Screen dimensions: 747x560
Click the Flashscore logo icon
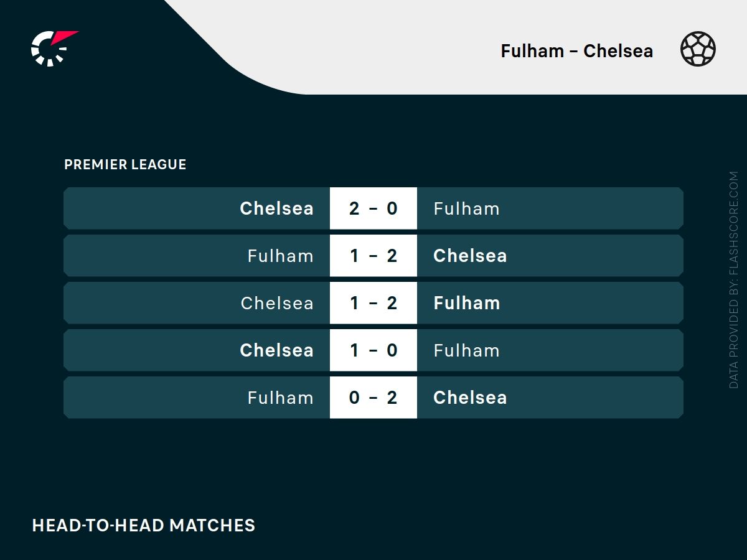pyautogui.click(x=53, y=48)
